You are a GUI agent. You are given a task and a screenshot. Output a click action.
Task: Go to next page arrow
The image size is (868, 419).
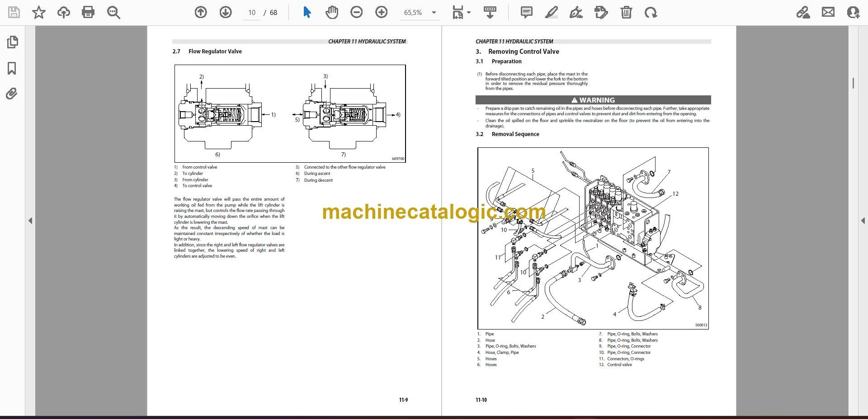(x=226, y=13)
